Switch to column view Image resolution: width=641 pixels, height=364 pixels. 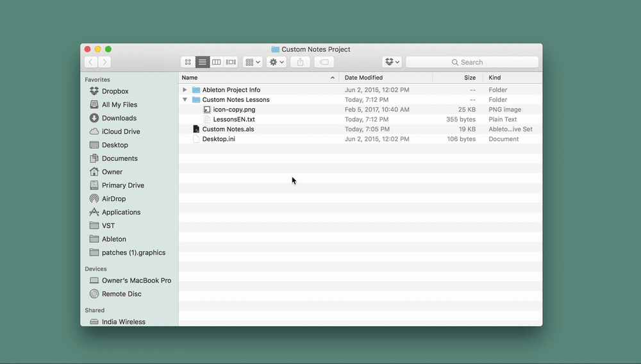pos(217,62)
